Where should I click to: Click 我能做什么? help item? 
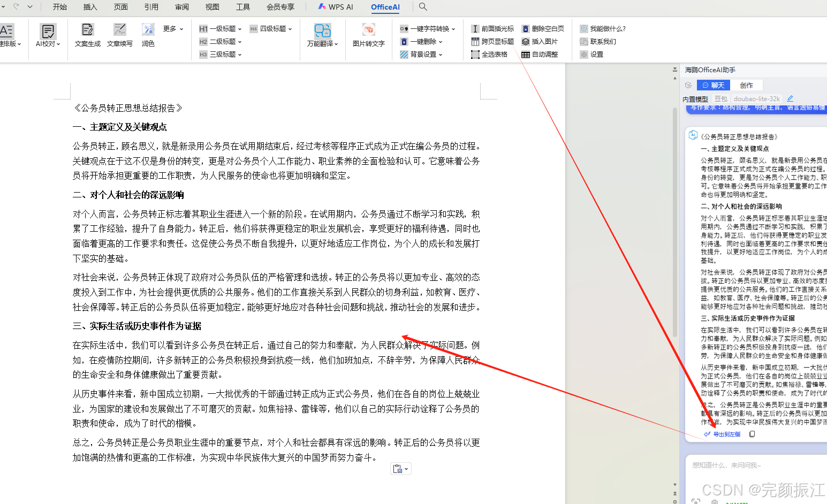pyautogui.click(x=603, y=29)
